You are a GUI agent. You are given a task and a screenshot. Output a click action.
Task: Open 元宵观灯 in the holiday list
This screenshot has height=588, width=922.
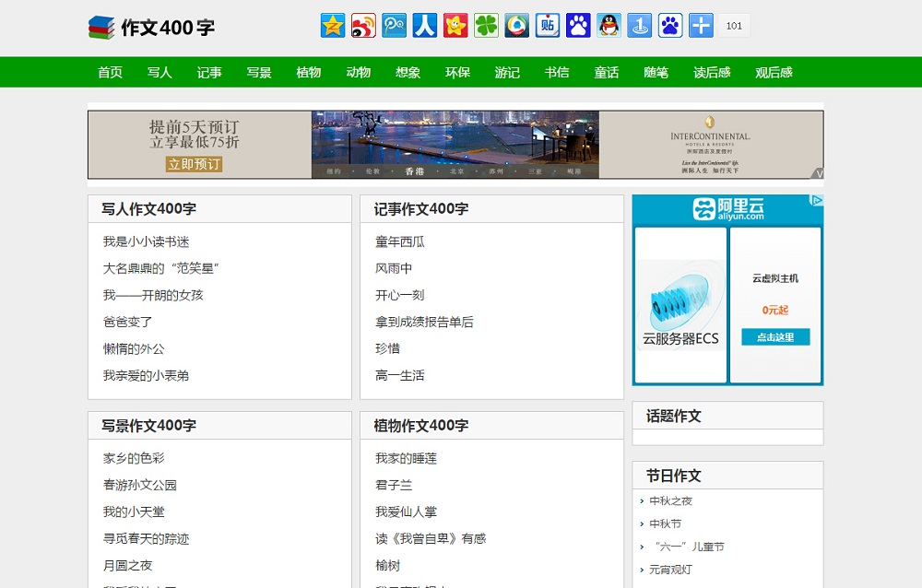pyautogui.click(x=671, y=570)
